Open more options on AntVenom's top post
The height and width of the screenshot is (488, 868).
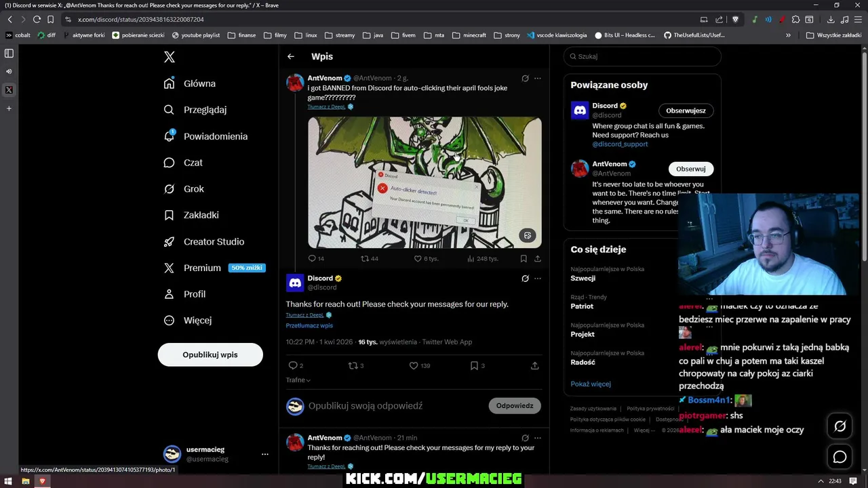click(x=537, y=79)
